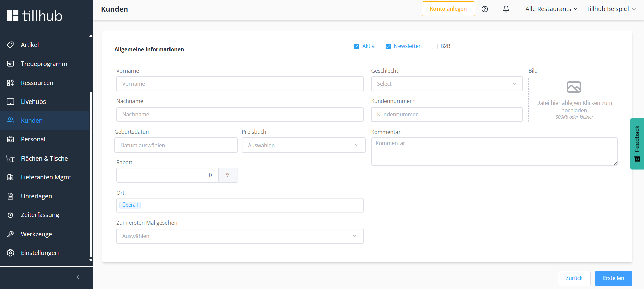The width and height of the screenshot is (644, 289).
Task: Open the Zum ersten Mal gesehen dropdown
Action: (240, 236)
